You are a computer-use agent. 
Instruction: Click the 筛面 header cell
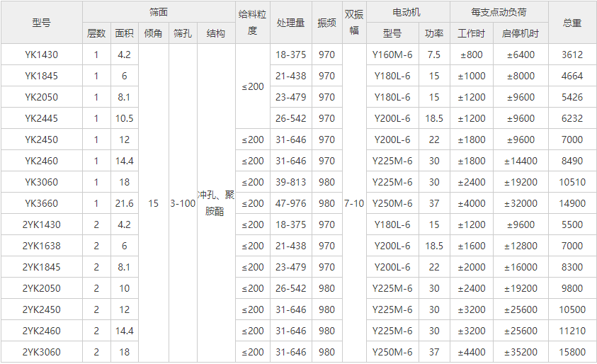tap(159, 12)
